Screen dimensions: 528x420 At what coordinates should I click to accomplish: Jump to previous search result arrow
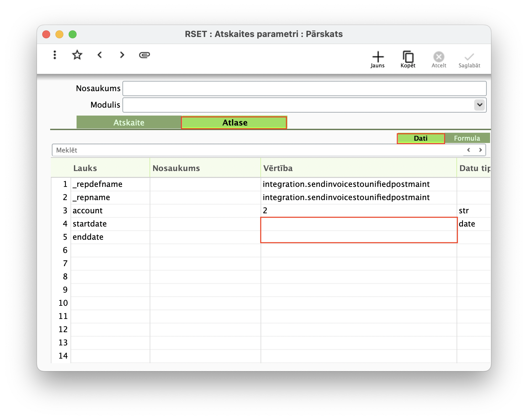coord(469,150)
